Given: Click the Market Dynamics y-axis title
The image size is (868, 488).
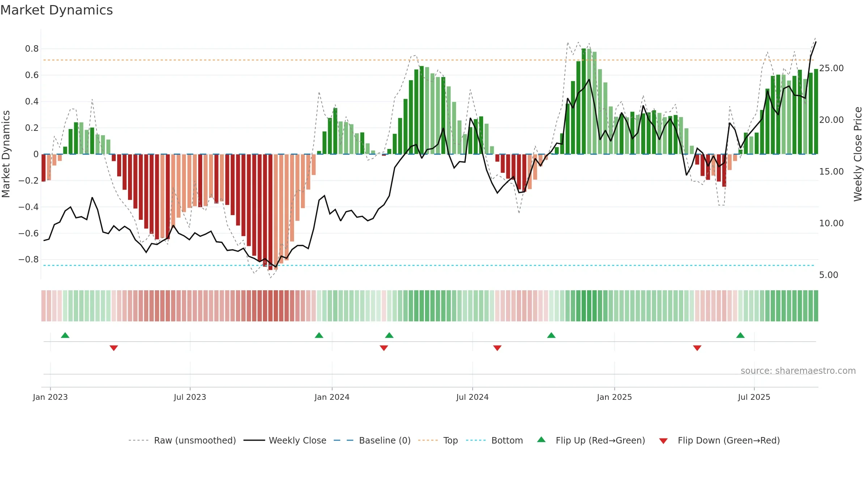Looking at the screenshot, I should [x=6, y=154].
